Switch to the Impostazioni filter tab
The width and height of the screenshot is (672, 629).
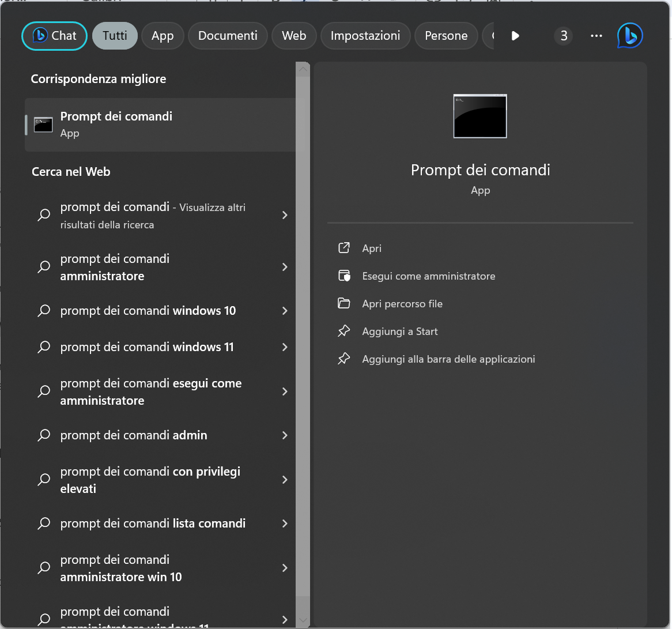coord(365,35)
